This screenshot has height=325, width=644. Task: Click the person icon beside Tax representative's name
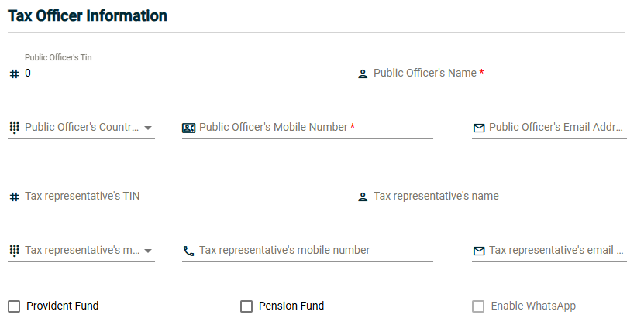click(363, 197)
